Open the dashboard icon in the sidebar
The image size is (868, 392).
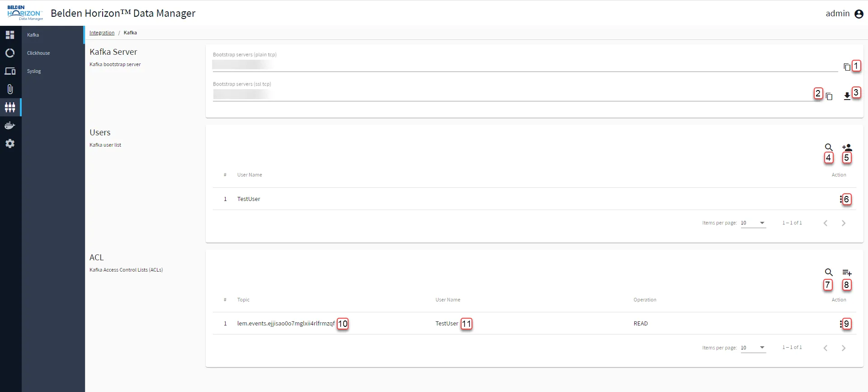[10, 35]
